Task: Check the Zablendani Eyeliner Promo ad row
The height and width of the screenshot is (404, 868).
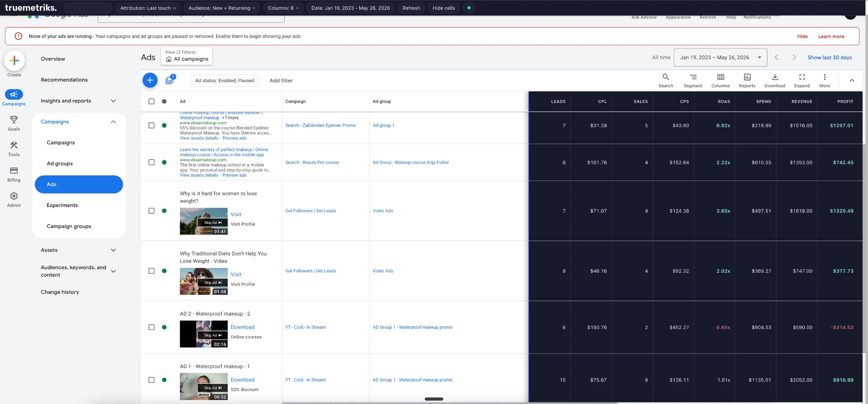Action: [x=151, y=125]
